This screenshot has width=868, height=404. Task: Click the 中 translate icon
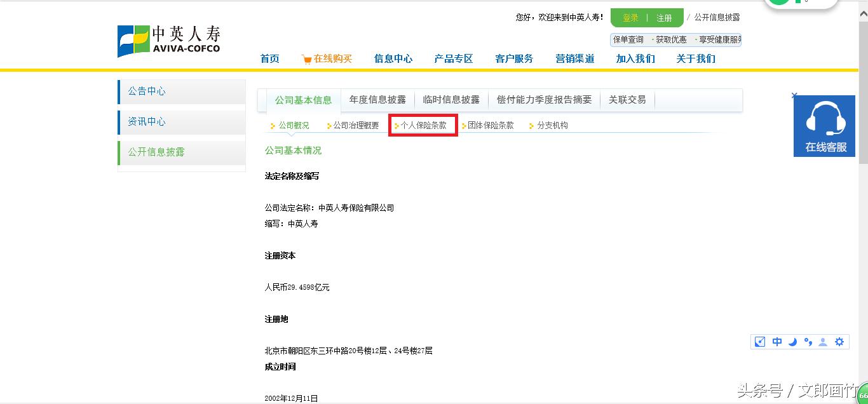pyautogui.click(x=776, y=342)
